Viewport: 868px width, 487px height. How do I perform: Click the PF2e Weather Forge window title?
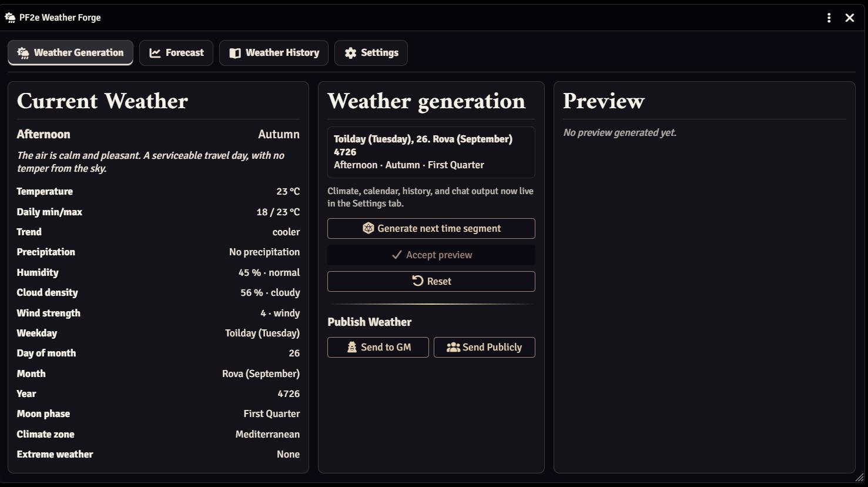pos(60,18)
